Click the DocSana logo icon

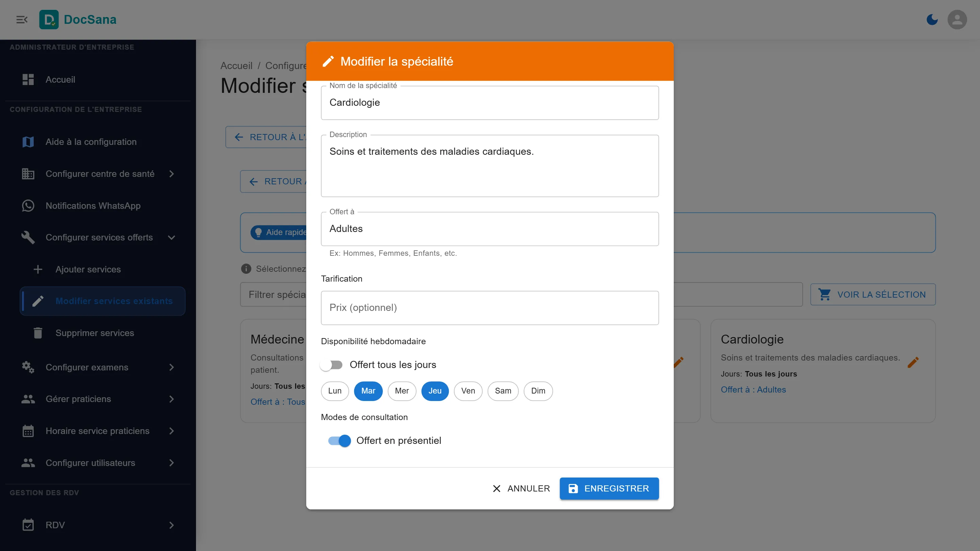[x=49, y=19]
